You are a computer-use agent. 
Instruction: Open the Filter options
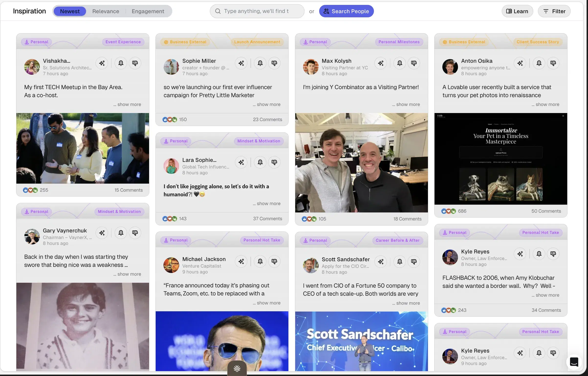pyautogui.click(x=554, y=11)
